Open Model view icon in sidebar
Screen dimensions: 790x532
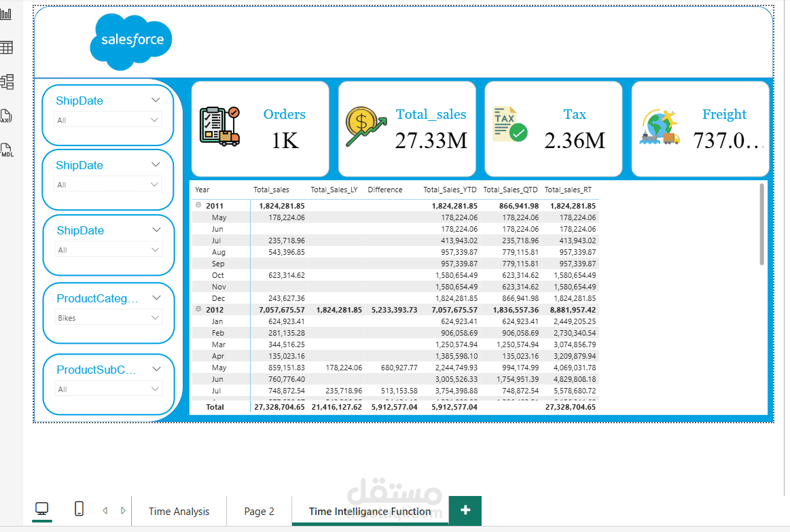(7, 82)
